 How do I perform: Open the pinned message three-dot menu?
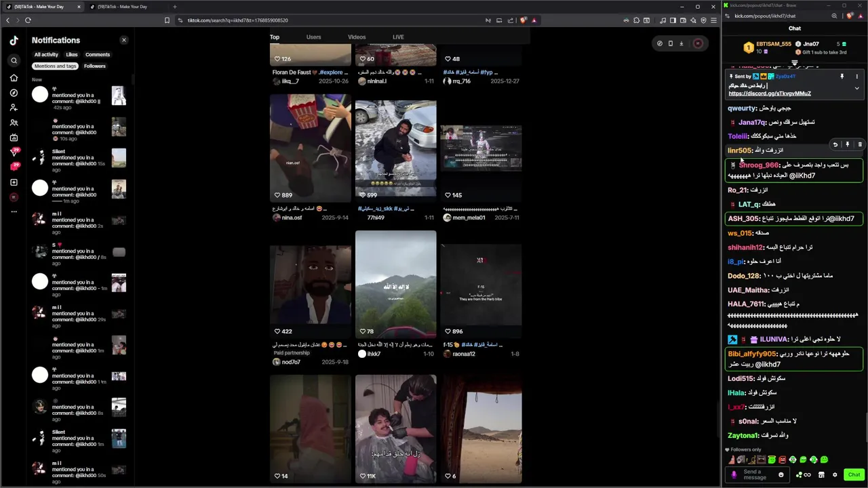tap(856, 77)
